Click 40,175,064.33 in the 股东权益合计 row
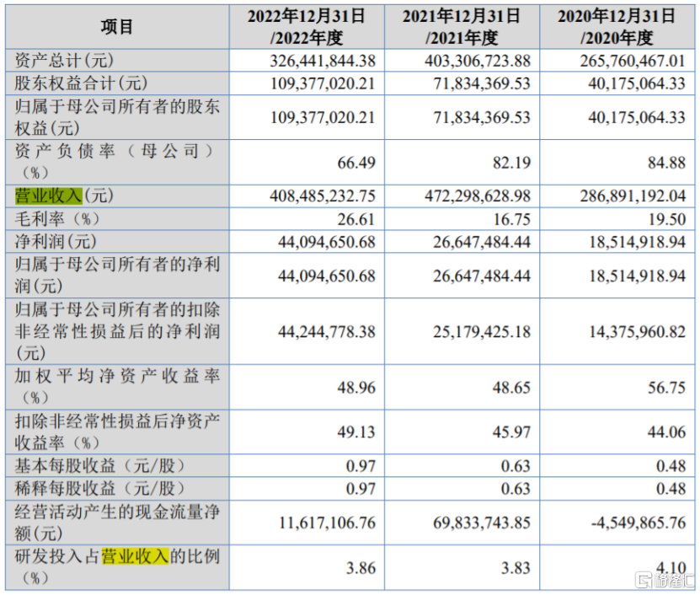The height and width of the screenshot is (595, 700). (637, 83)
